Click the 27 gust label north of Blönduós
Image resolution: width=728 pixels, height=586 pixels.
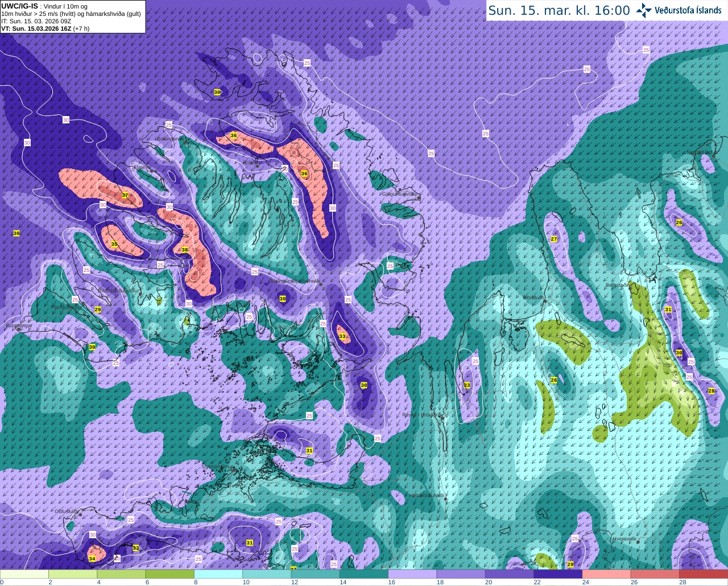(x=554, y=239)
